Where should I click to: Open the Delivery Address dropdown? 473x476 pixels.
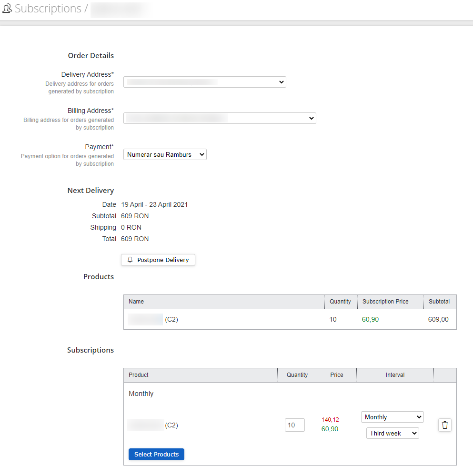204,82
